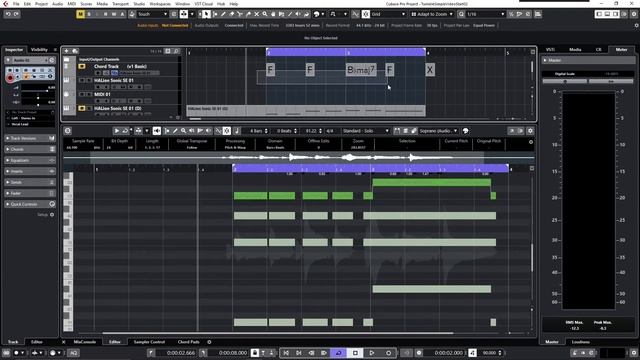The image size is (640, 360).
Task: Select the Mute X tool
Action: (256, 14)
